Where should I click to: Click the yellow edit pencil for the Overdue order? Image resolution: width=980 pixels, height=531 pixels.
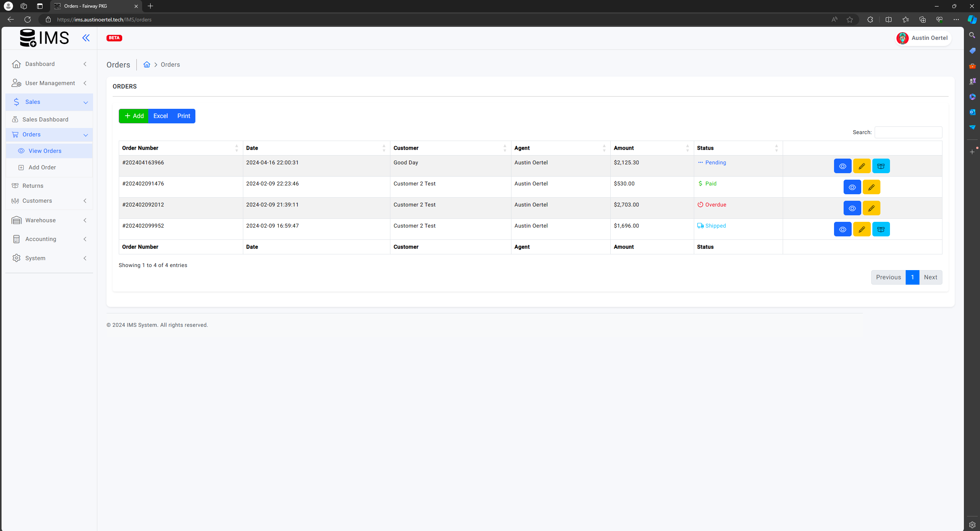[x=871, y=208]
